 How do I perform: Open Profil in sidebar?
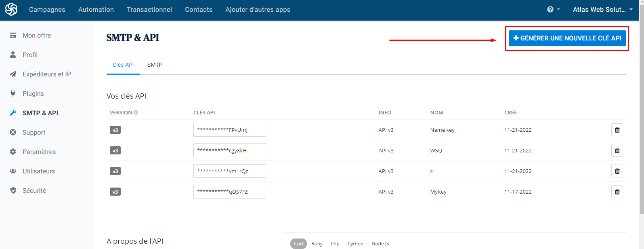tap(30, 55)
